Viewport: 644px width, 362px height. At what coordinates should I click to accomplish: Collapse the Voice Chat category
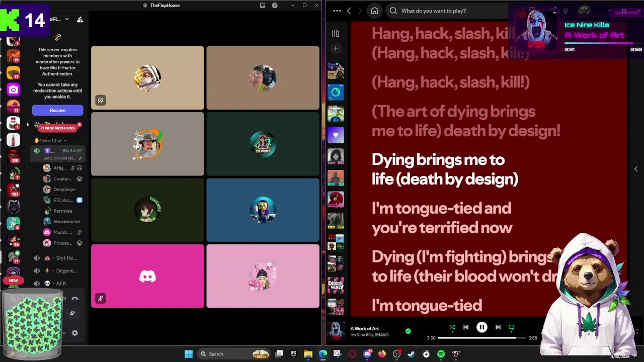pos(52,141)
